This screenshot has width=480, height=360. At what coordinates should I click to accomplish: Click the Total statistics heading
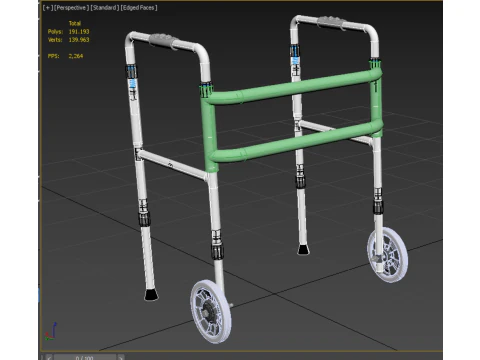click(x=75, y=23)
